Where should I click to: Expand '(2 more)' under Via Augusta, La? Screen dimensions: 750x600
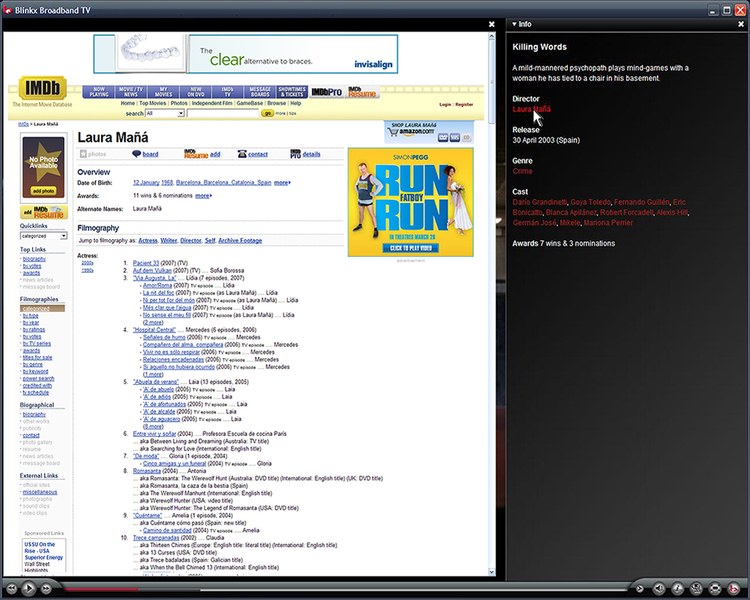click(x=153, y=322)
